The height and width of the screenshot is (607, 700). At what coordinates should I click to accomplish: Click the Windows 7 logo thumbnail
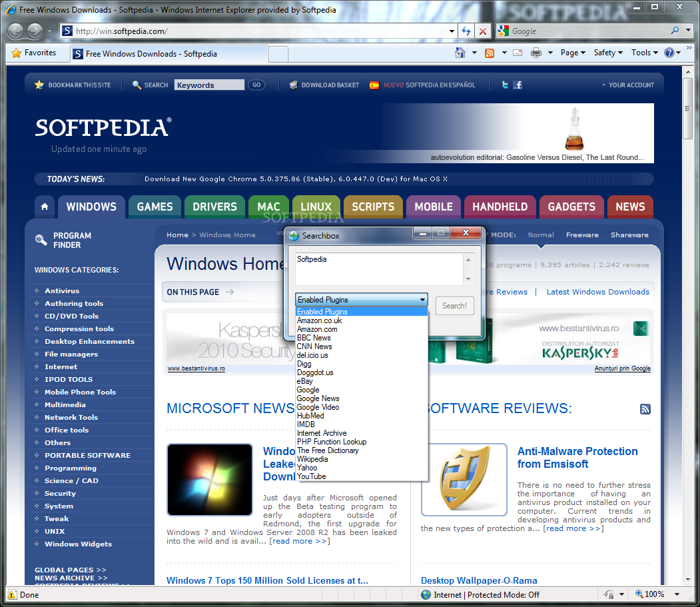[x=210, y=480]
